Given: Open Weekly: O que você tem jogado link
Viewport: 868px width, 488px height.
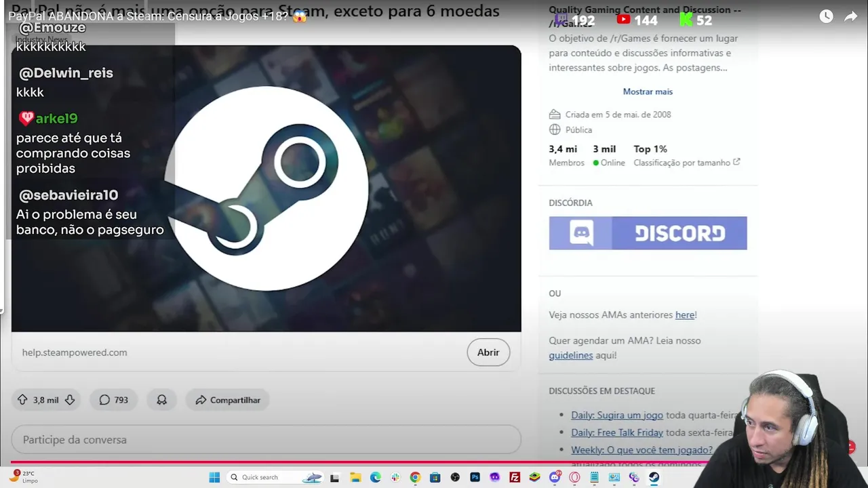Looking at the screenshot, I should [x=642, y=450].
